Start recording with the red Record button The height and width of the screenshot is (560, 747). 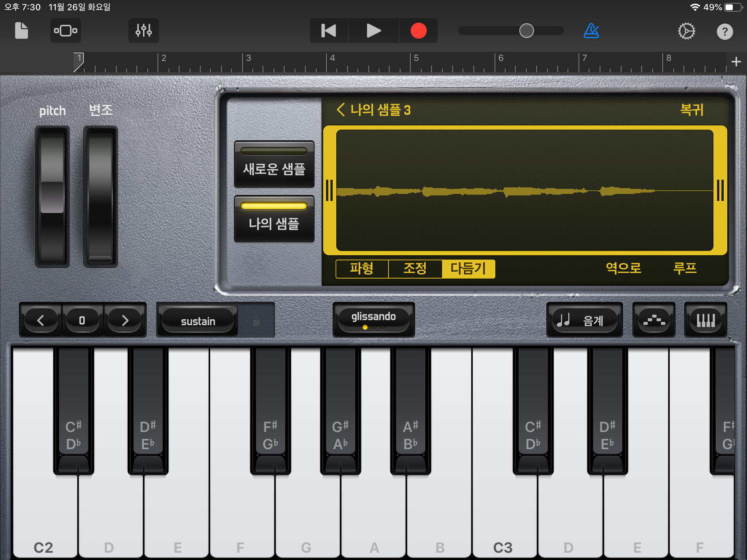[418, 31]
